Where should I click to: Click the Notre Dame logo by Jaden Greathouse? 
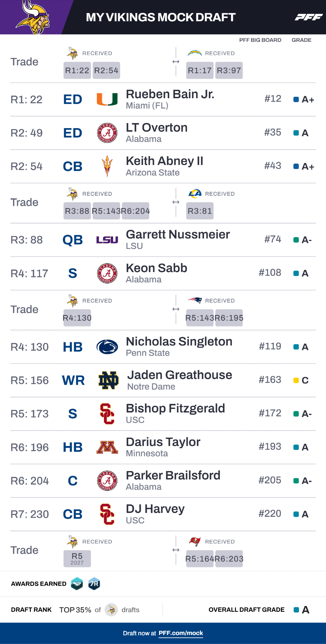tap(109, 380)
